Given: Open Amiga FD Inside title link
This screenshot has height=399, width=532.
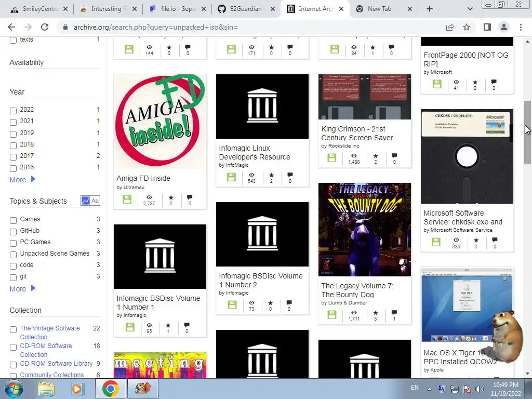Looking at the screenshot, I should (143, 178).
